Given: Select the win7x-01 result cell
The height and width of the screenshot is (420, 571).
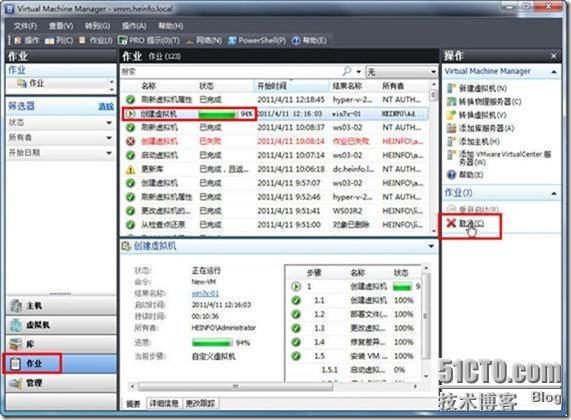Looking at the screenshot, I should [346, 114].
